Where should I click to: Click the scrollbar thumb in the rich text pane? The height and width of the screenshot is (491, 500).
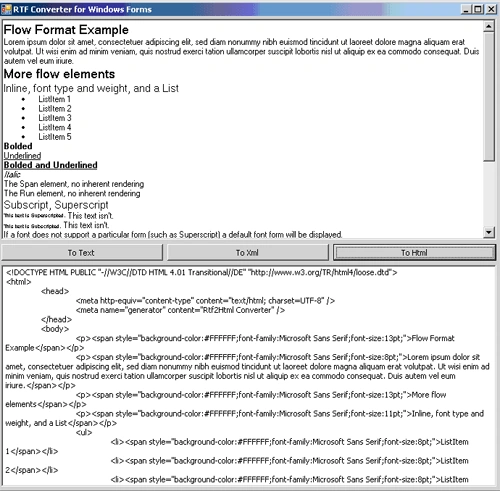tap(489, 97)
